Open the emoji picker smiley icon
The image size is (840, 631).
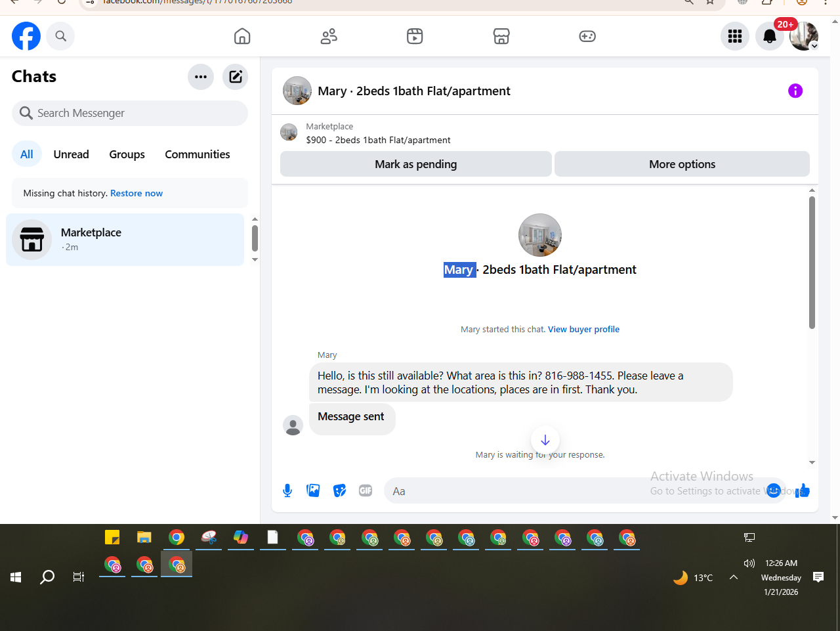[774, 490]
